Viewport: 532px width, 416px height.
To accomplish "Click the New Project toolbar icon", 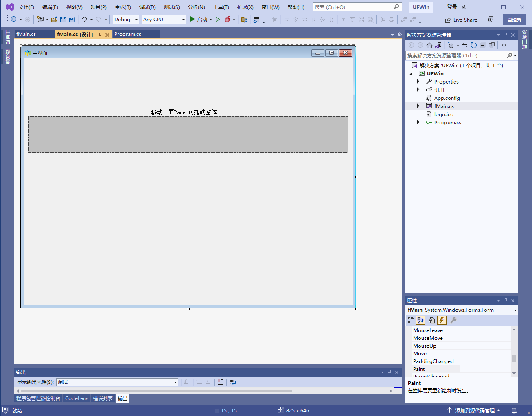I will point(40,19).
